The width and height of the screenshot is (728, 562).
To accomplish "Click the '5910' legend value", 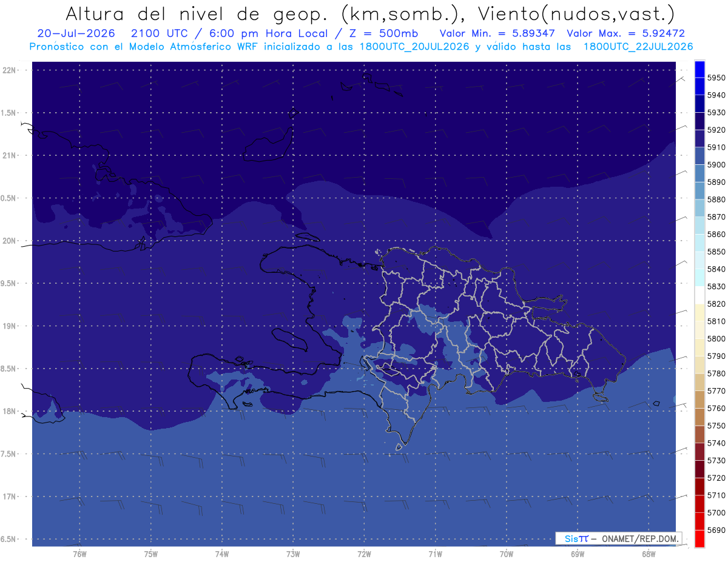I will (x=716, y=147).
